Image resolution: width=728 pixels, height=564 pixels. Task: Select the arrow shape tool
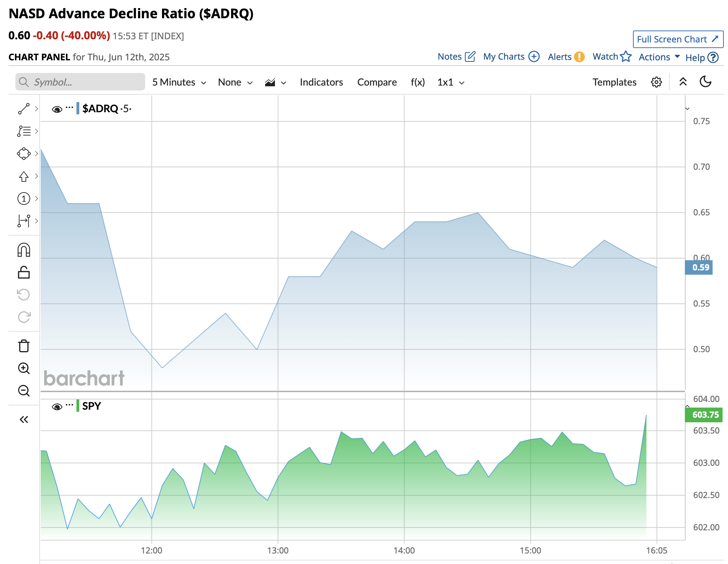coord(23,176)
